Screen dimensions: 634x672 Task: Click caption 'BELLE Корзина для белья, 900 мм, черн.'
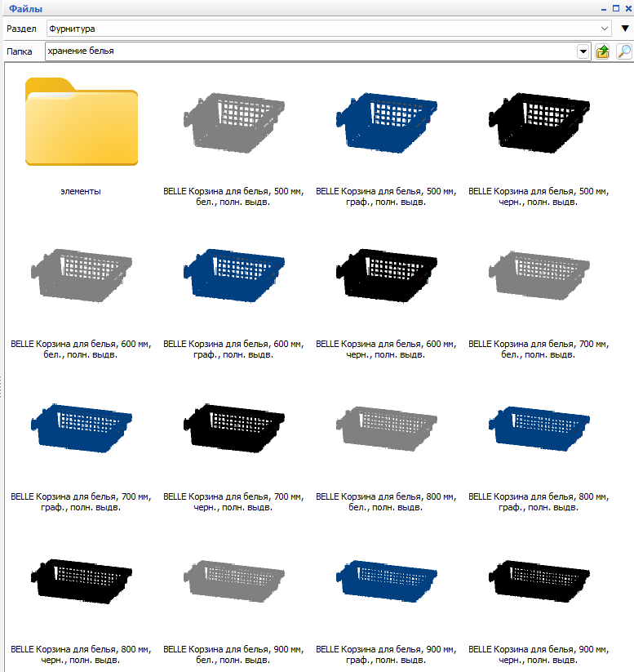539,654
